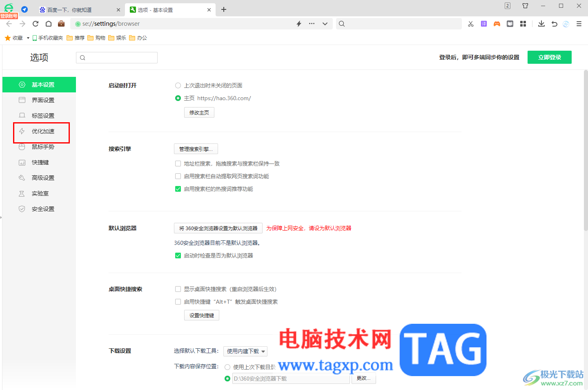588x390 pixels.
Task: Open the 娱乐 bookmark folder
Action: click(117, 38)
